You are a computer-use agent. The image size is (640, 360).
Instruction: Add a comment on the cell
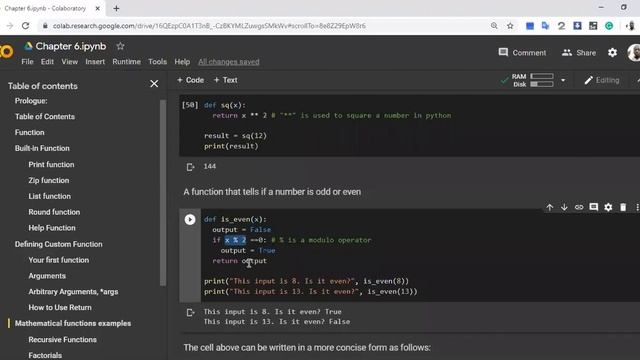(x=593, y=207)
